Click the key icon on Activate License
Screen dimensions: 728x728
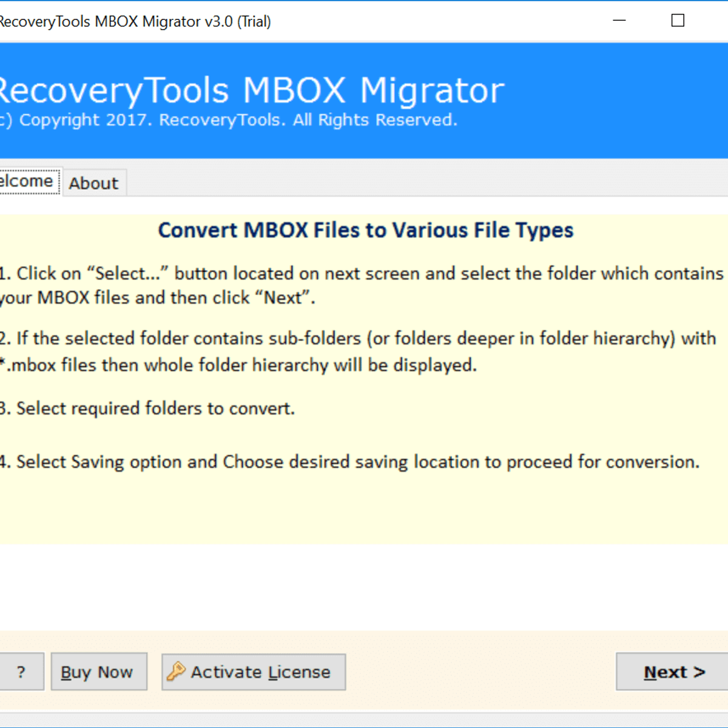pyautogui.click(x=176, y=671)
